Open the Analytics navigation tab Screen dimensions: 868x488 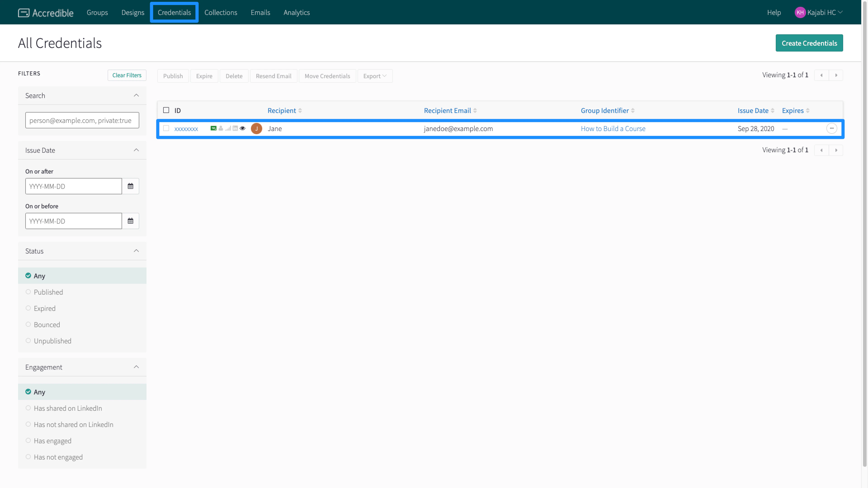[297, 12]
